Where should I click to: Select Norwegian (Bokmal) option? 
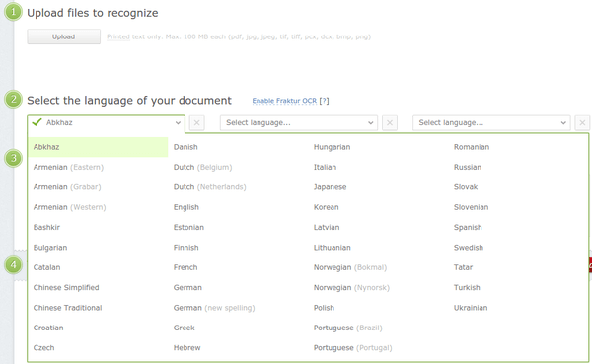point(350,267)
